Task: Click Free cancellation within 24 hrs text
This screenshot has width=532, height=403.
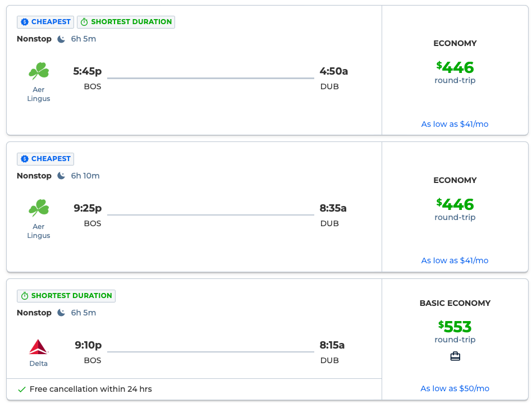Action: pos(90,389)
